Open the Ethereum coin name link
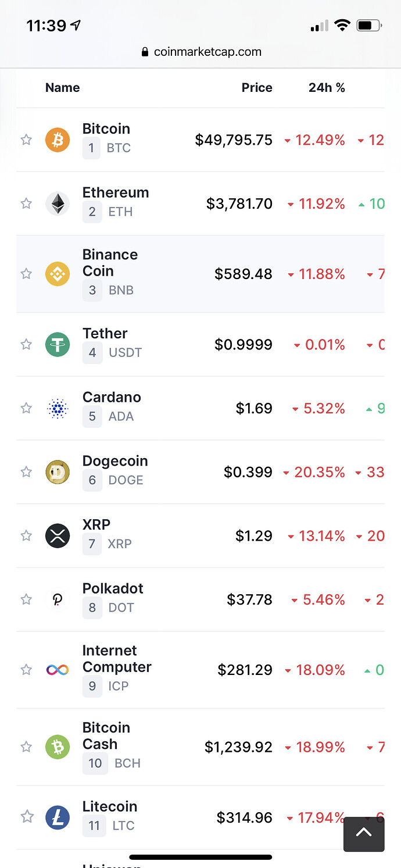 coord(116,192)
